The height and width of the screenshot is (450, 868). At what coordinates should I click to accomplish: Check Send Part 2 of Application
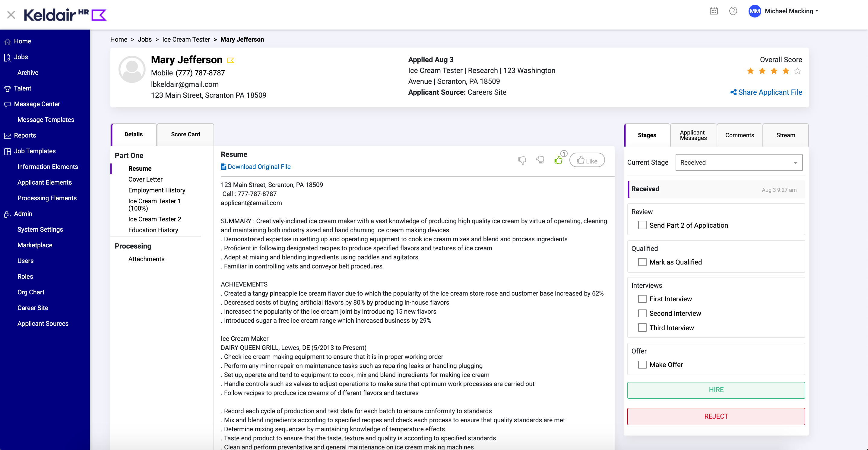click(642, 225)
